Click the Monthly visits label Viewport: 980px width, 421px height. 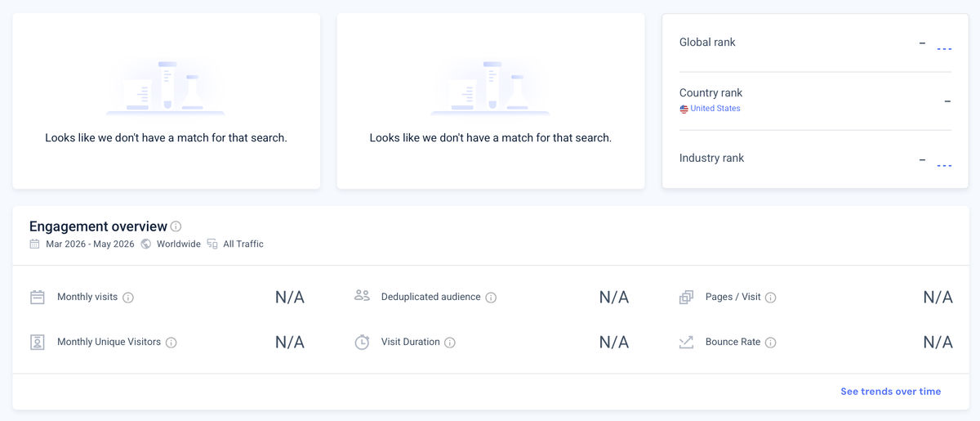(87, 297)
